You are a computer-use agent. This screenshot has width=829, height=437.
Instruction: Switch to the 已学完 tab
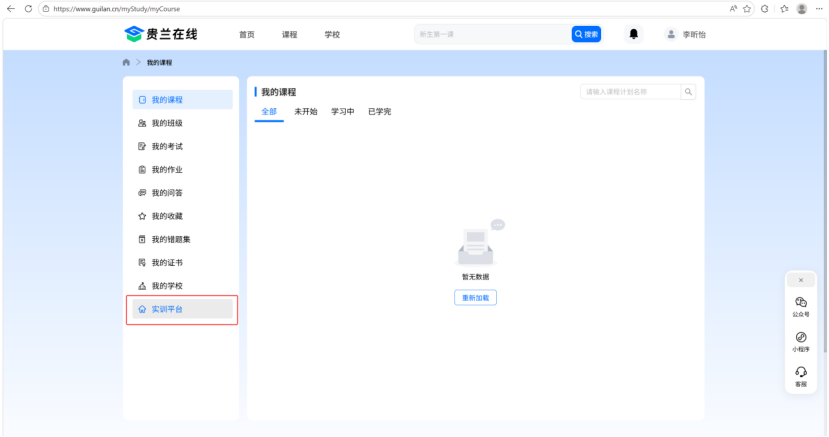click(x=380, y=111)
